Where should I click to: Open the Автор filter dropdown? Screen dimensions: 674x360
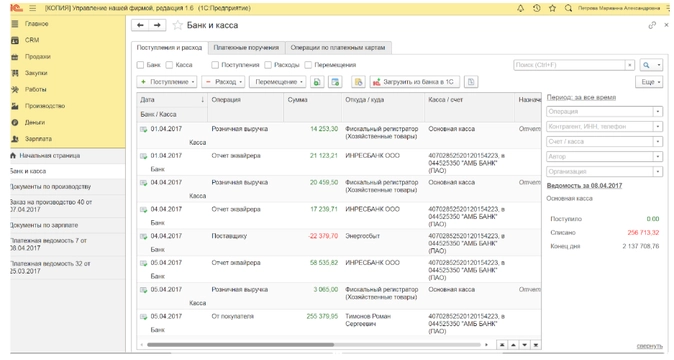coord(658,157)
